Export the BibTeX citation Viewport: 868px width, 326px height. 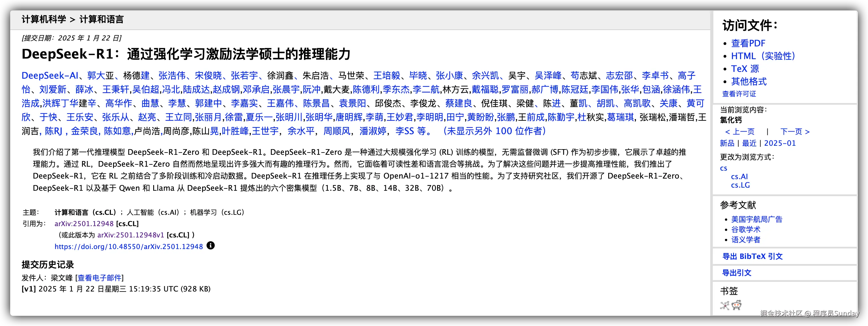pyautogui.click(x=752, y=256)
